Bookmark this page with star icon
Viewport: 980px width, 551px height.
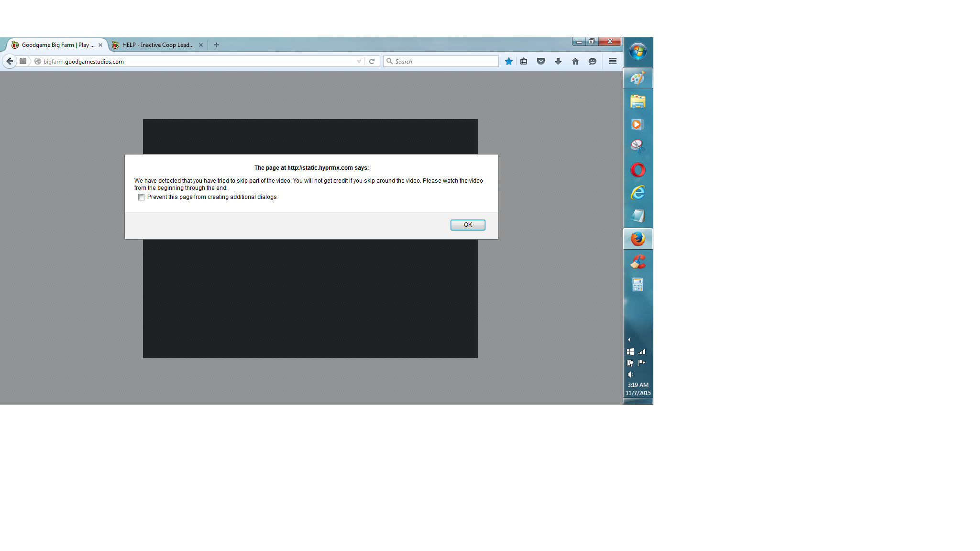(509, 61)
